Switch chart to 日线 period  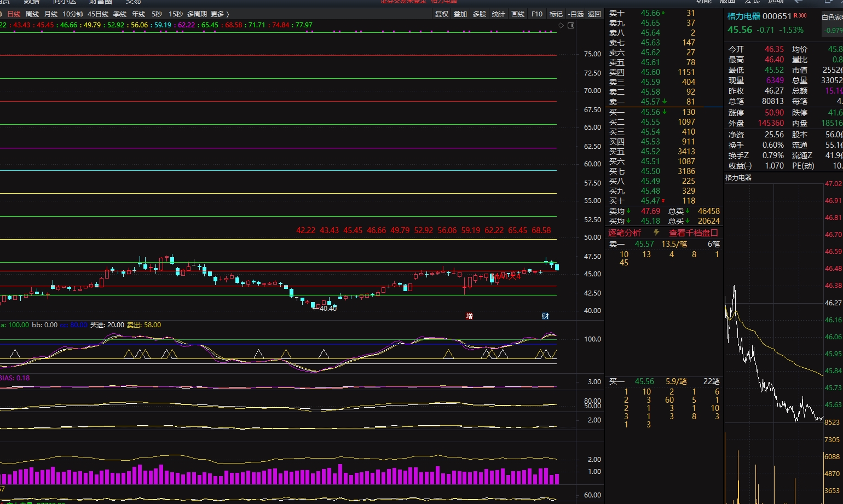14,14
